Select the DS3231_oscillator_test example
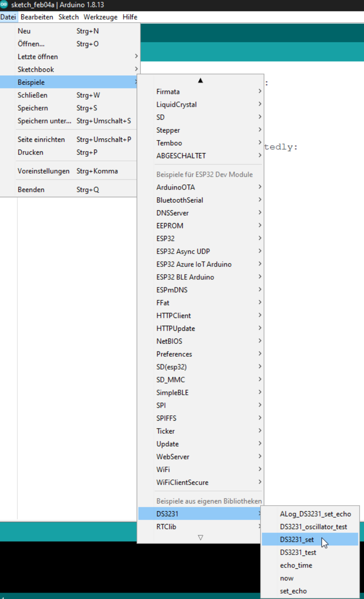Screen dimensions: 364x599 tap(313, 527)
